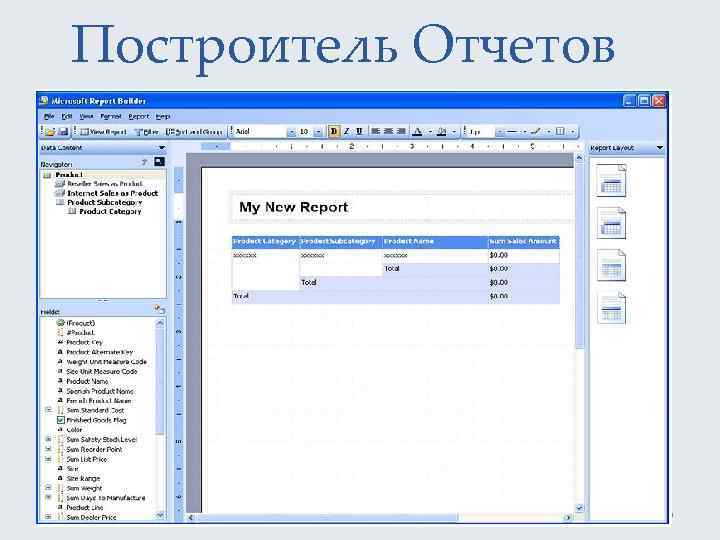Align text right

401,132
